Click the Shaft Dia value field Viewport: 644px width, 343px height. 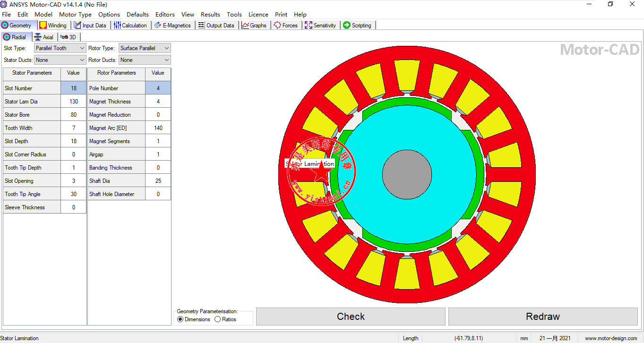click(158, 181)
